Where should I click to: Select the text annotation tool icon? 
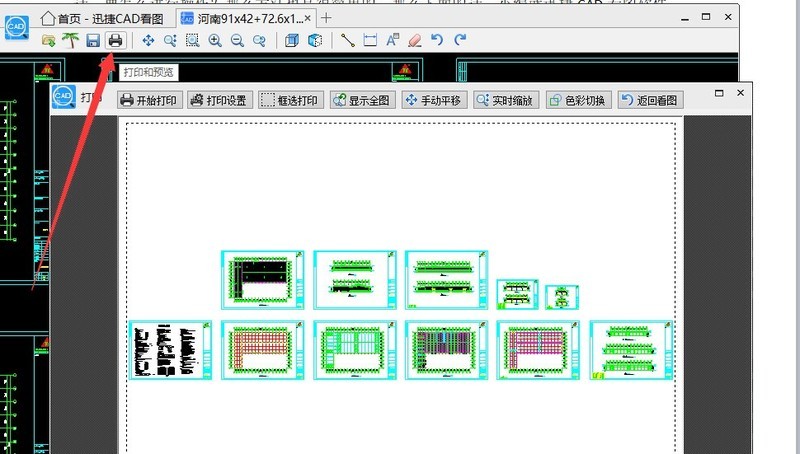pyautogui.click(x=392, y=40)
